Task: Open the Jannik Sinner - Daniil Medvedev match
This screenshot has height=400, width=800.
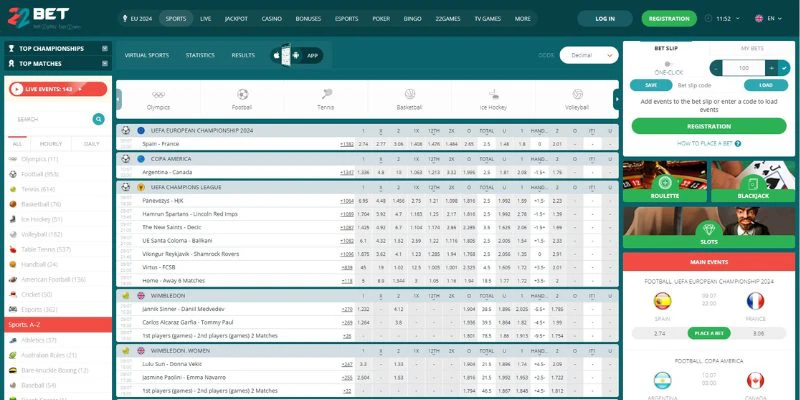Action: point(184,309)
